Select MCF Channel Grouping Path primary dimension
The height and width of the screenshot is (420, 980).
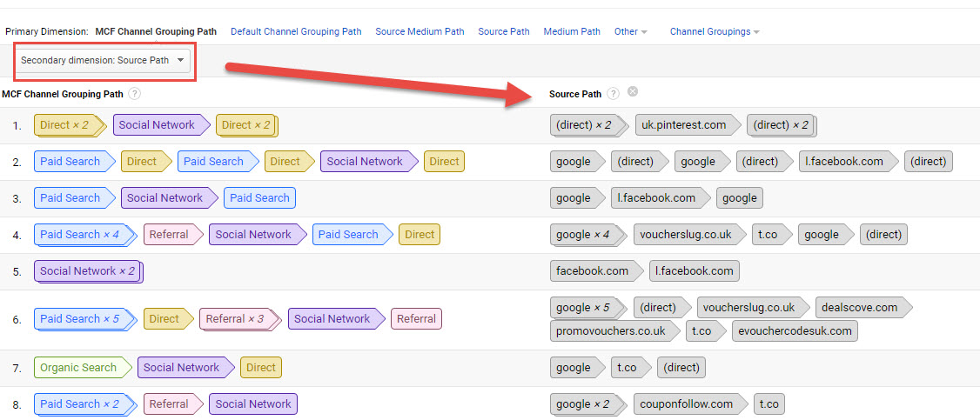coord(156,31)
